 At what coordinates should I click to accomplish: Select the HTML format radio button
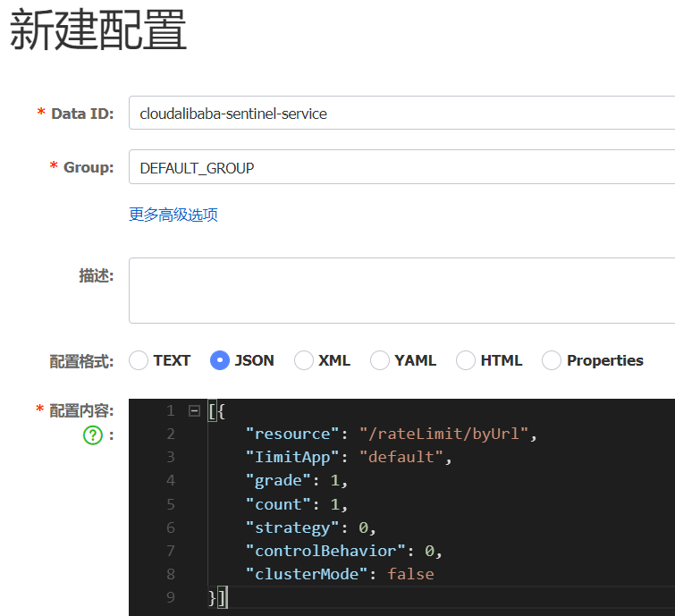[x=466, y=360]
